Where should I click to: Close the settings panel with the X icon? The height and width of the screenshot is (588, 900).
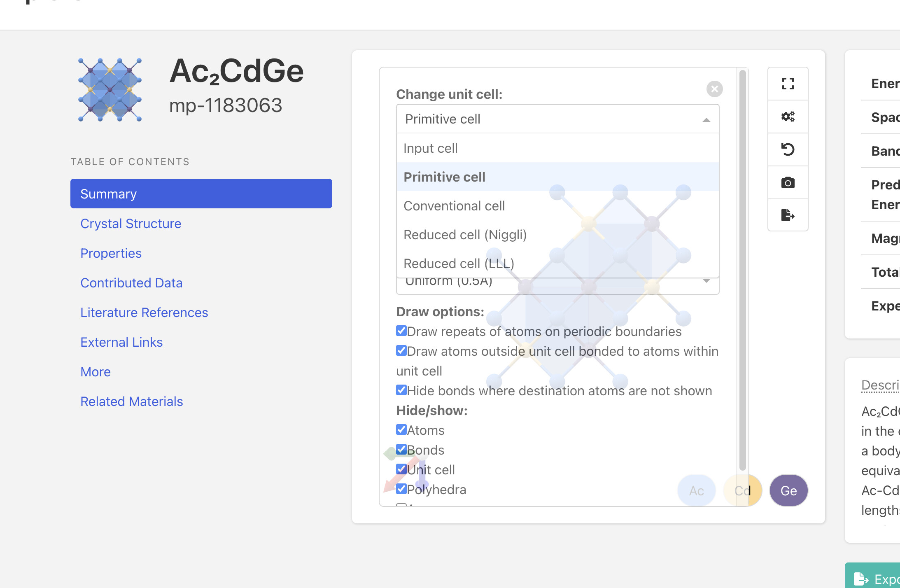pyautogui.click(x=714, y=89)
